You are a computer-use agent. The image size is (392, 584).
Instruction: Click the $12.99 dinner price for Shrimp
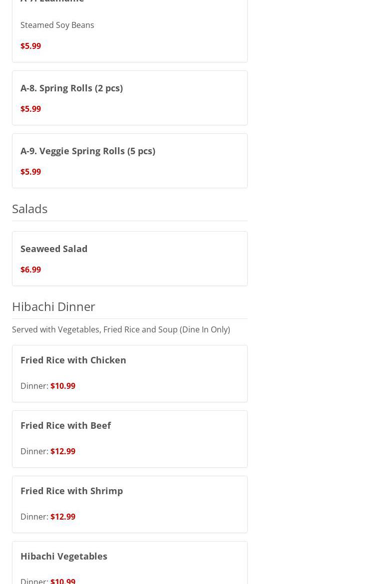63,517
